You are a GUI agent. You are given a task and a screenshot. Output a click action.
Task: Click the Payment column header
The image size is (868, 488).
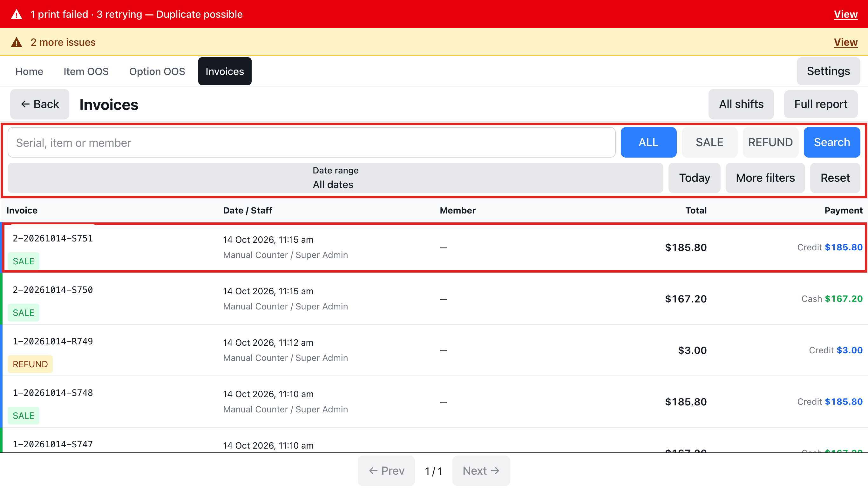coord(844,210)
